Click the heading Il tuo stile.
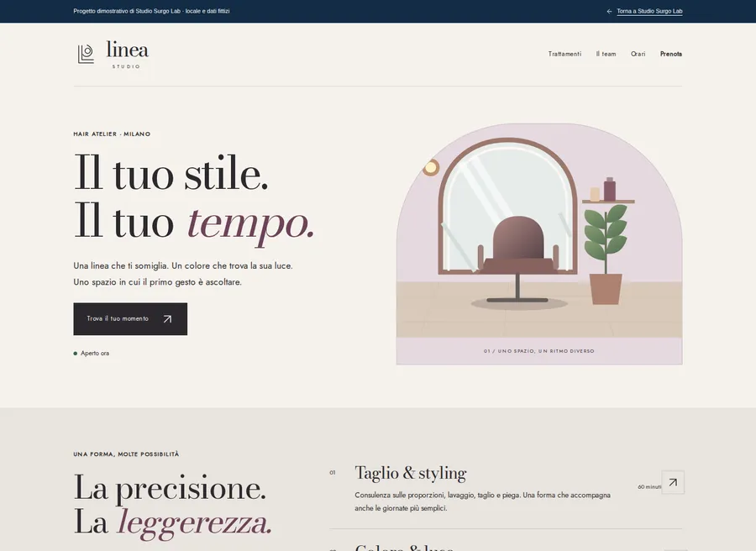The width and height of the screenshot is (756, 551). point(171,174)
